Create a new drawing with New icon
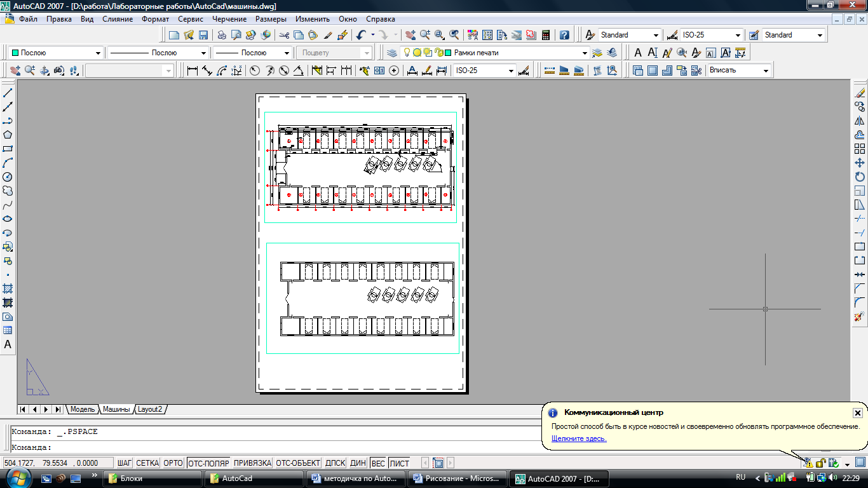This screenshot has width=868, height=488. 175,35
